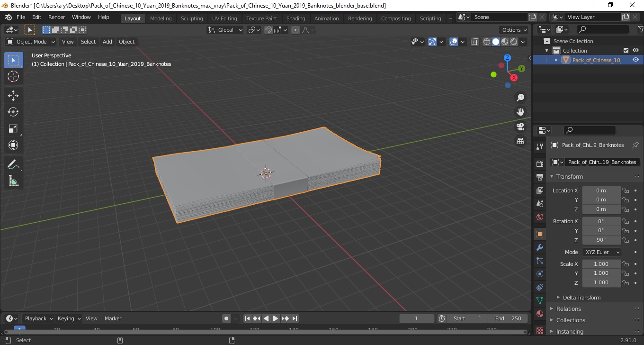Open the File menu

click(21, 17)
